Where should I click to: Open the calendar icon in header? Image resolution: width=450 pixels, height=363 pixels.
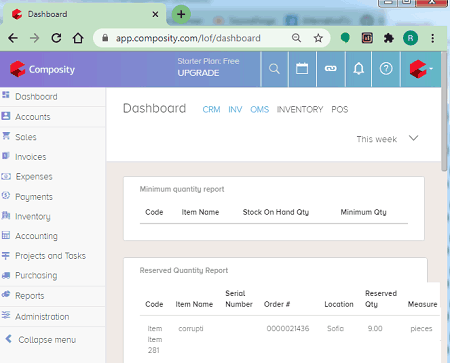302,69
